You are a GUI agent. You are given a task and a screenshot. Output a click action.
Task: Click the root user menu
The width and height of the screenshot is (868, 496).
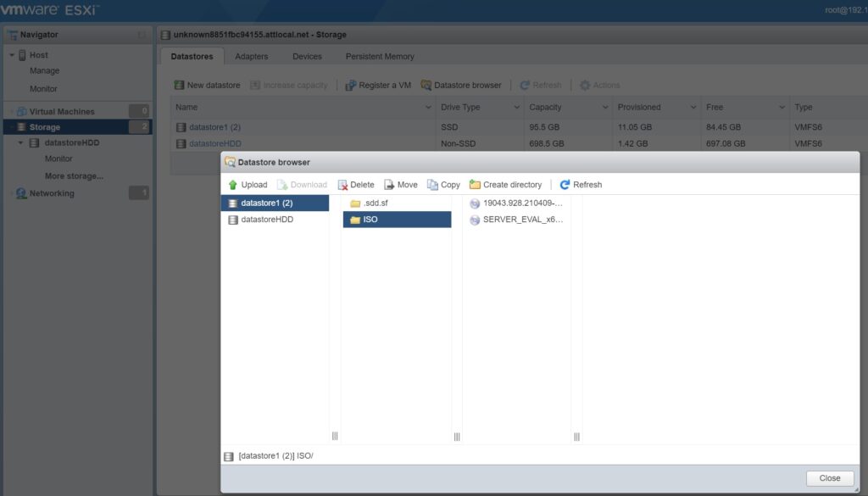point(846,10)
